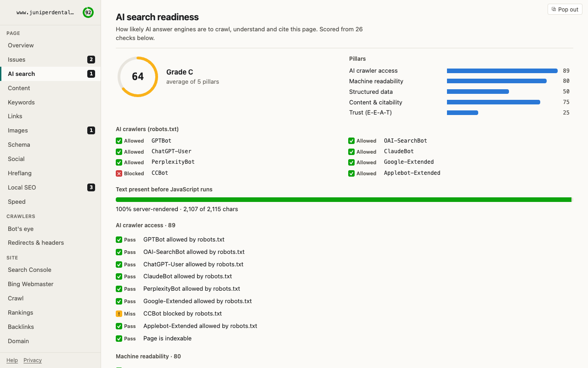588x368 pixels.
Task: Select Rankings in the sidebar
Action: pos(50,312)
